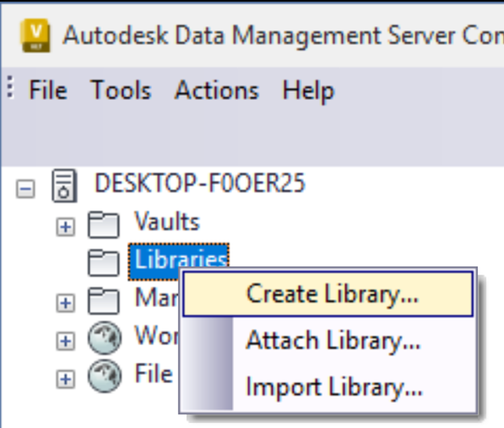504x428 pixels.
Task: Choose Import Library... from context menu
Action: pos(328,386)
